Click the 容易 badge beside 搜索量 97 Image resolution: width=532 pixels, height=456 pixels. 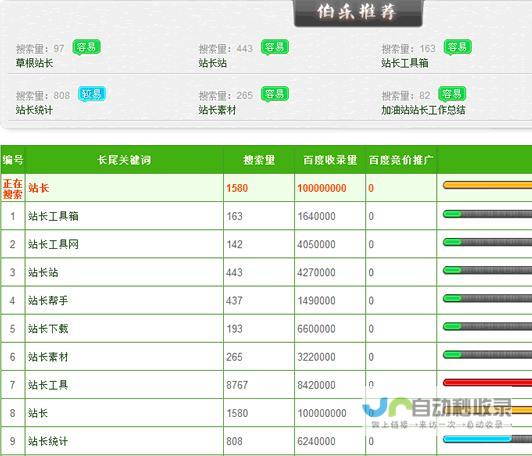click(87, 48)
